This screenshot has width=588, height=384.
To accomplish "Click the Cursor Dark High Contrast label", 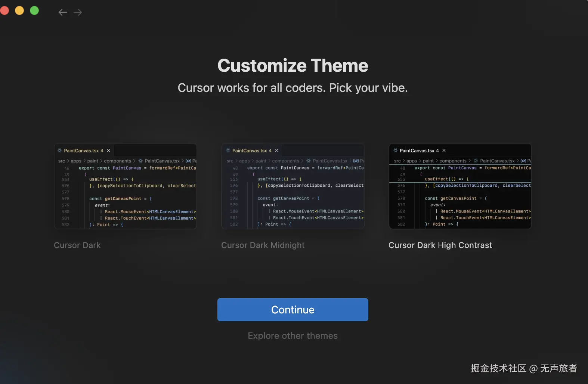I will click(440, 245).
